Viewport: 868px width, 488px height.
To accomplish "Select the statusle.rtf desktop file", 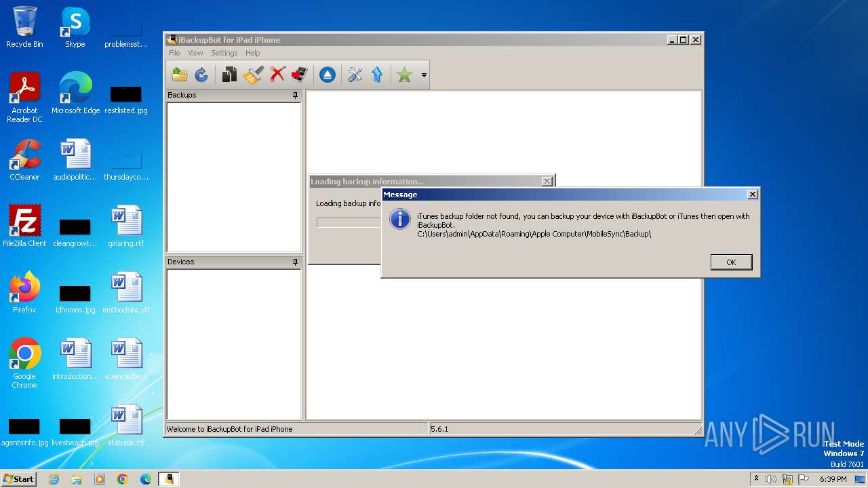I will 126,426.
